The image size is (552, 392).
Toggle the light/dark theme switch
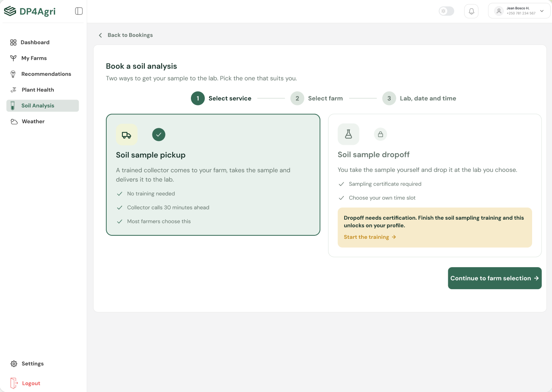click(x=446, y=11)
